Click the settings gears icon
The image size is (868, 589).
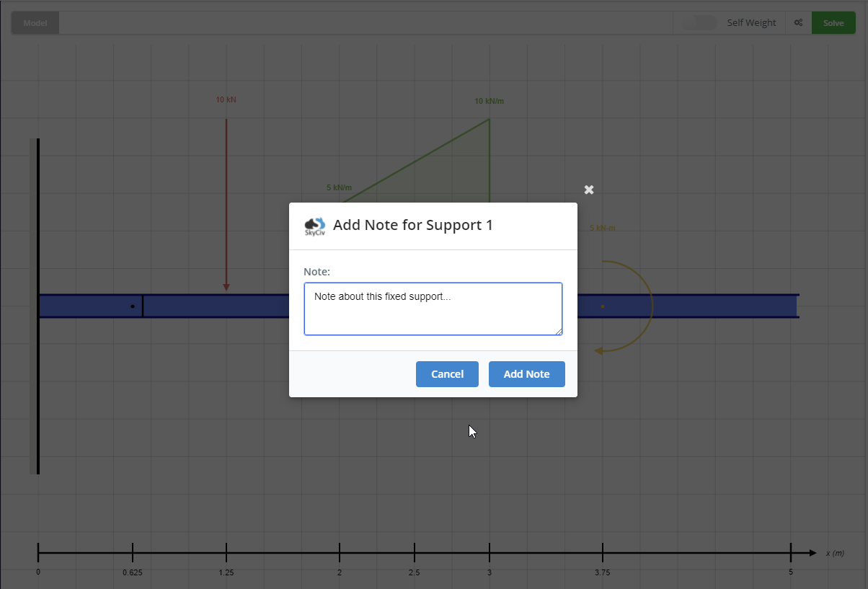[x=798, y=23]
